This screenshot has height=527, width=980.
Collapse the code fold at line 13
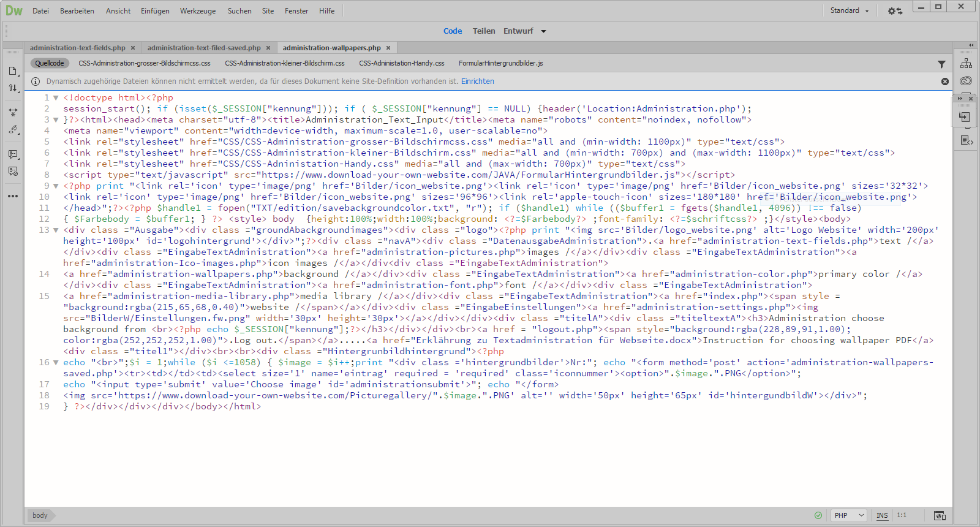pyautogui.click(x=56, y=230)
